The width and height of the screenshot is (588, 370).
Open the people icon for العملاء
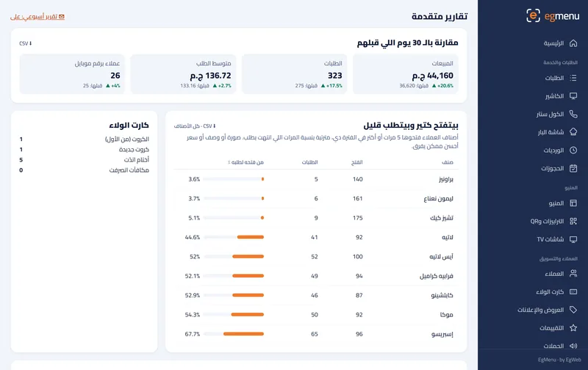(573, 273)
